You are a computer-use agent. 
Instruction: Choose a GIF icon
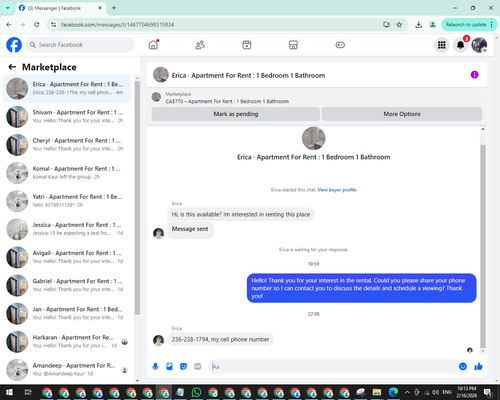198,367
